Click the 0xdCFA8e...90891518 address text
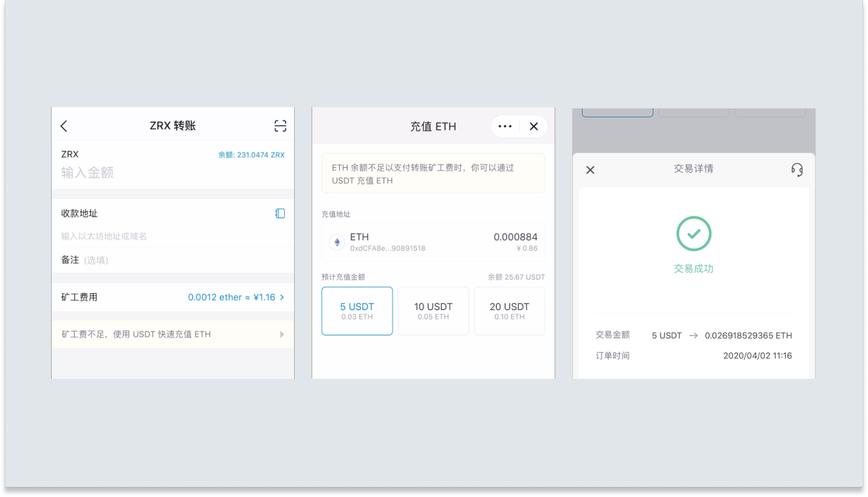The image size is (868, 497). click(x=387, y=248)
